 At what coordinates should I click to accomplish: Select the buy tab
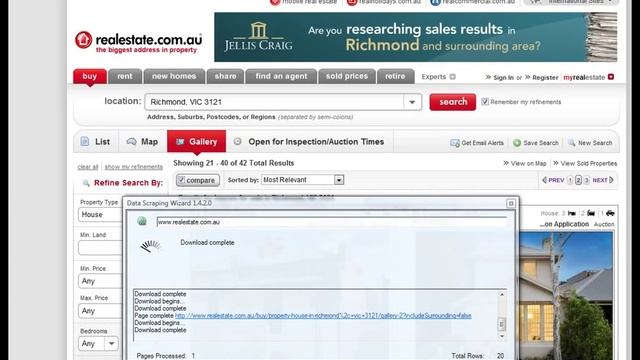click(x=90, y=76)
